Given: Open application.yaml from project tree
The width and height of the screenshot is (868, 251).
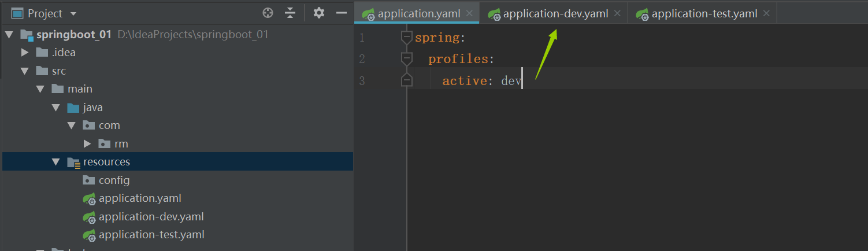Looking at the screenshot, I should point(140,198).
